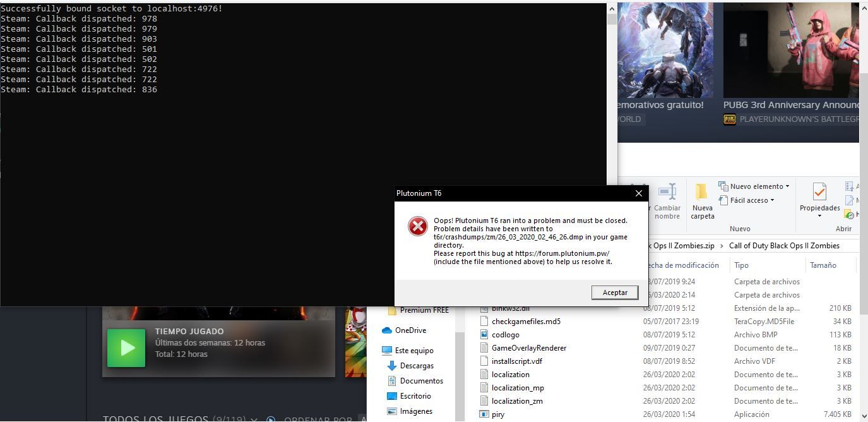Click the checkgamefiles.md5 file icon
The image size is (868, 422).
click(x=484, y=322)
